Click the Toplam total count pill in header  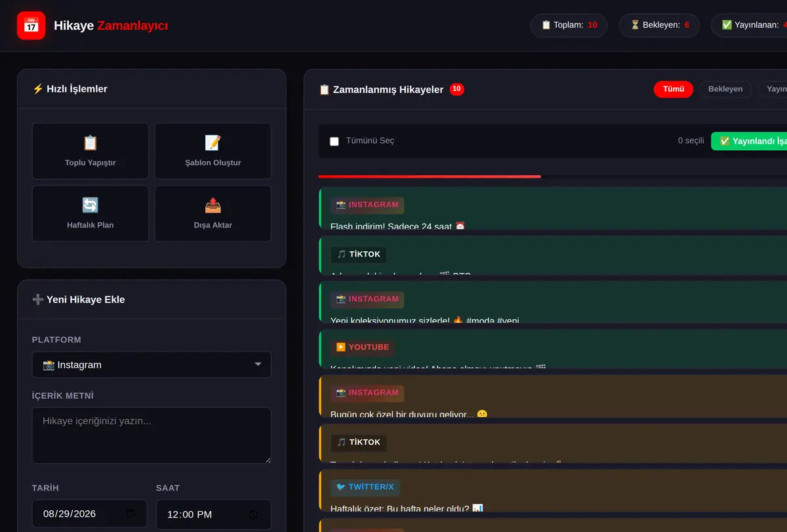coord(569,26)
